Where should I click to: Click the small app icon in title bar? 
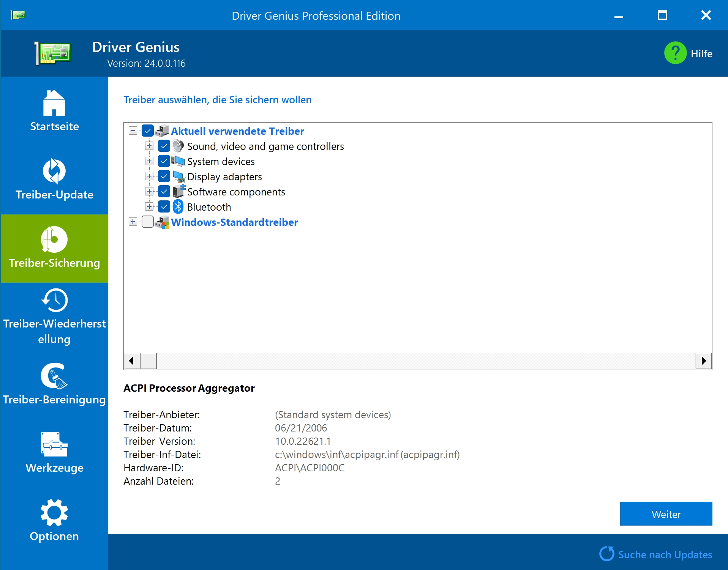tap(17, 15)
